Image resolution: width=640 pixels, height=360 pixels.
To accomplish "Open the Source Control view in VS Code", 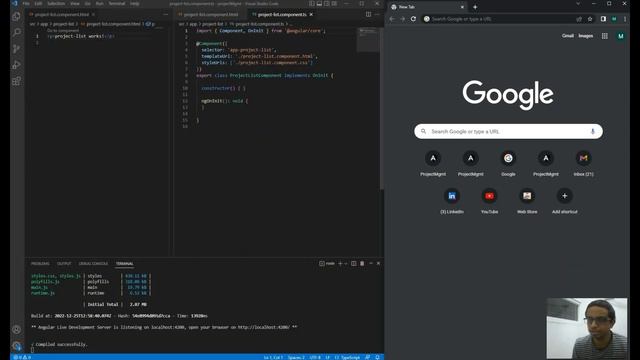I will pyautogui.click(x=17, y=49).
